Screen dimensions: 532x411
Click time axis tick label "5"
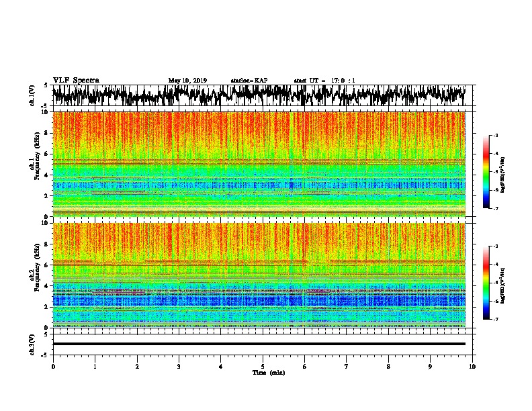tap(263, 367)
